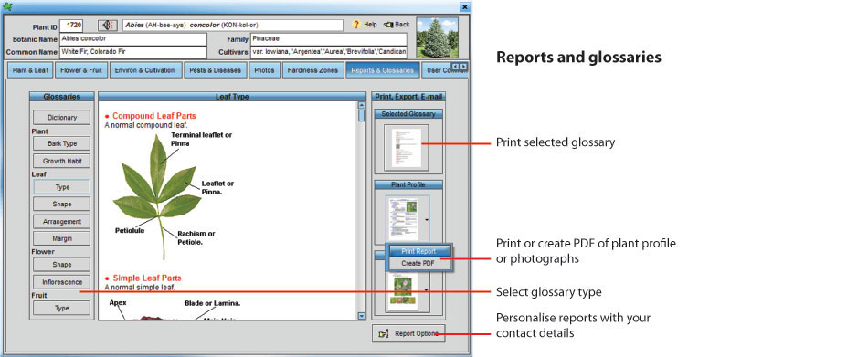This screenshot has height=357, width=868.
Task: Click the Compound Leaf Parts heading
Action: 153,116
